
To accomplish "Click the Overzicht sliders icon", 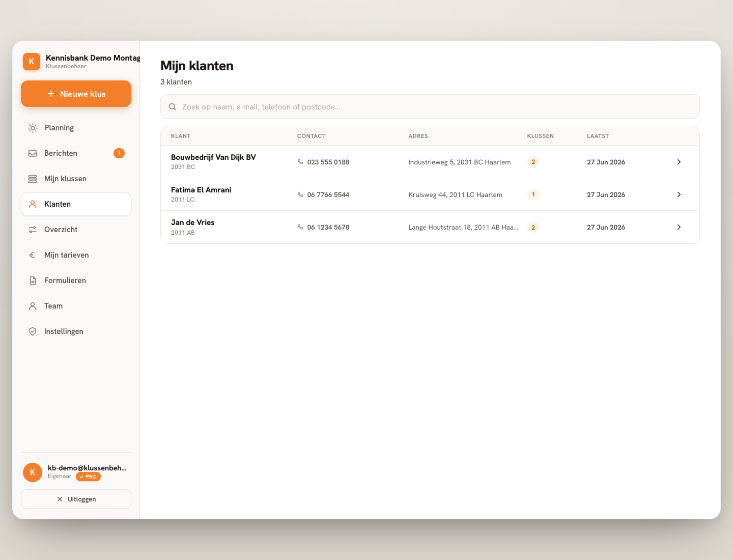I will 33,230.
